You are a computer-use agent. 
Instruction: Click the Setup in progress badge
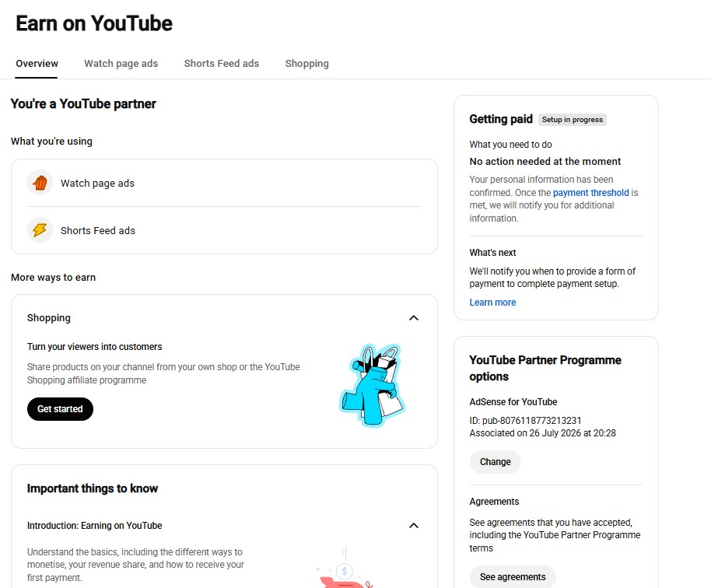click(573, 119)
